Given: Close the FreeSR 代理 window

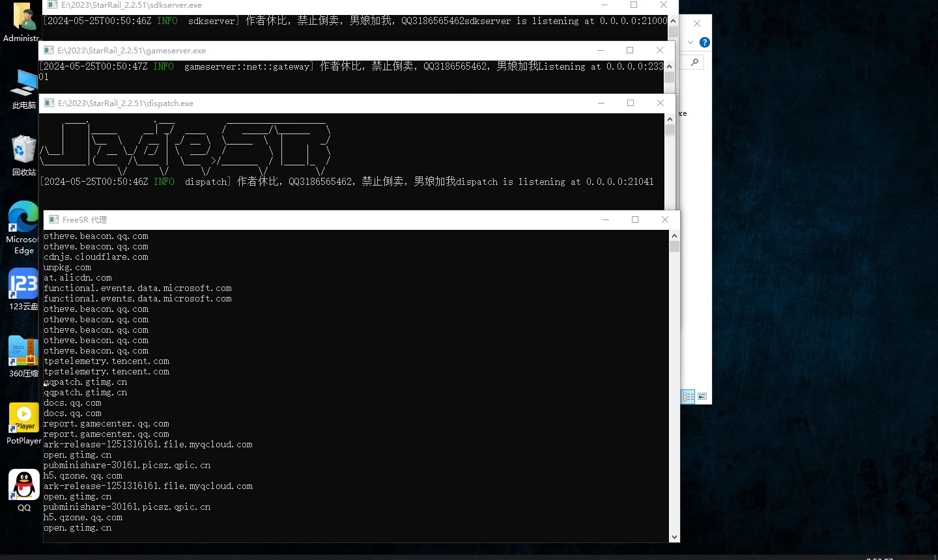Looking at the screenshot, I should click(665, 219).
